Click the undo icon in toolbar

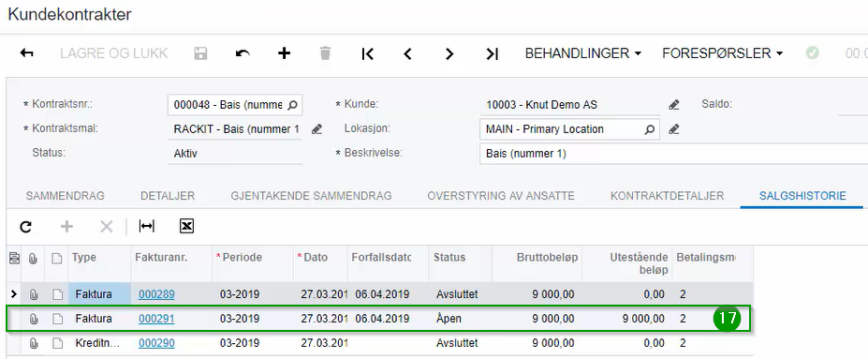tap(243, 53)
